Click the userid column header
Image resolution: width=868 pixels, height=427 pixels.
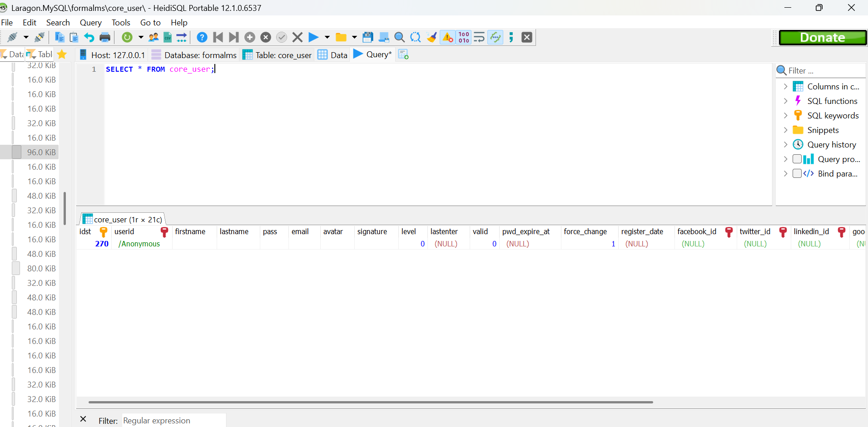pyautogui.click(x=124, y=231)
